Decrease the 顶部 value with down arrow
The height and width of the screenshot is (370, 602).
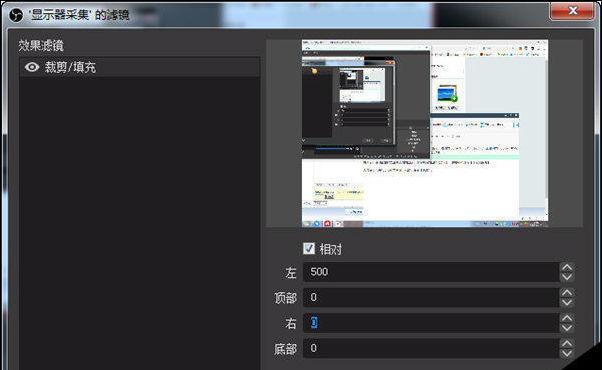pos(567,302)
